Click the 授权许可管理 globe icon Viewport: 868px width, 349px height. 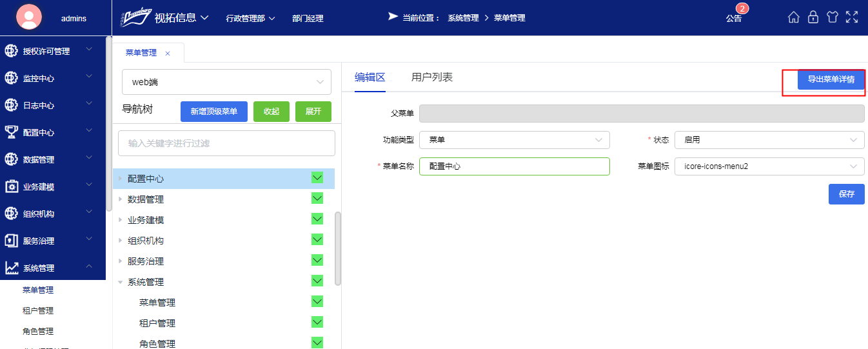click(x=12, y=51)
